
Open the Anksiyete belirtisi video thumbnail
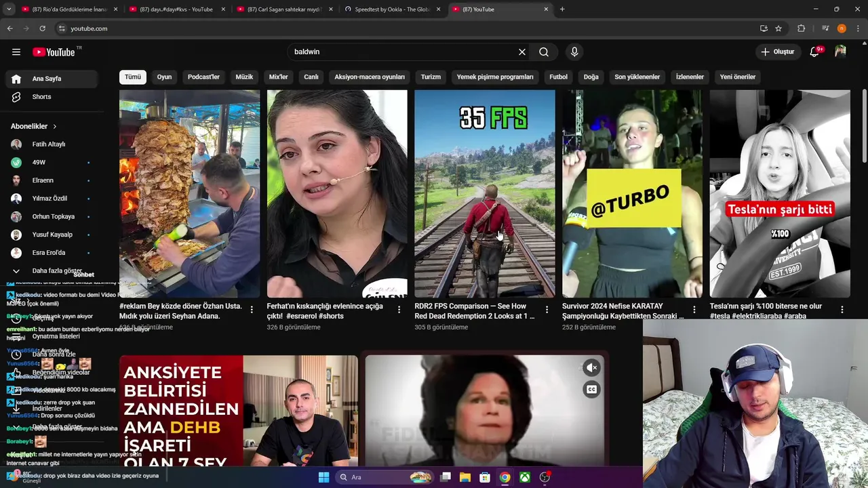coord(239,411)
